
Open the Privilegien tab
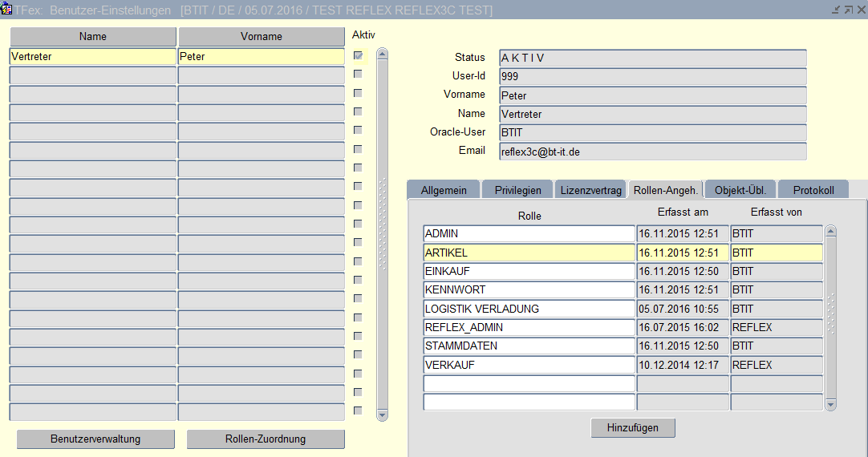click(x=517, y=190)
